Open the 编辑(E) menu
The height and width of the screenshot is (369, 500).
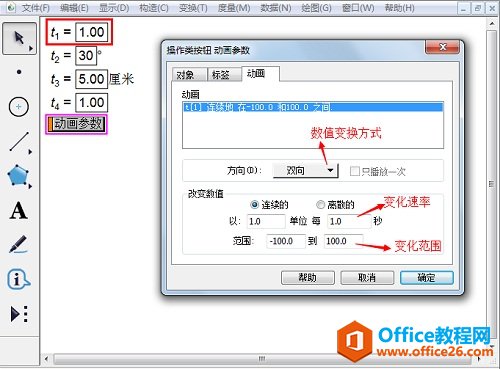point(74,8)
